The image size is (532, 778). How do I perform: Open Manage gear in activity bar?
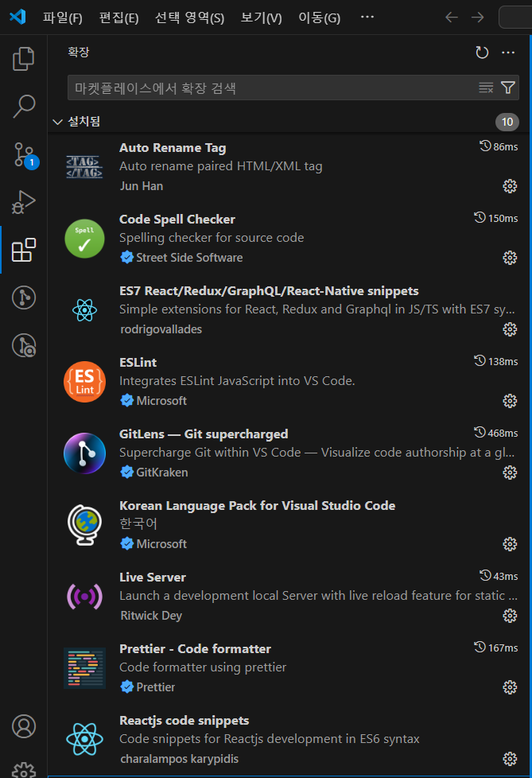23,769
